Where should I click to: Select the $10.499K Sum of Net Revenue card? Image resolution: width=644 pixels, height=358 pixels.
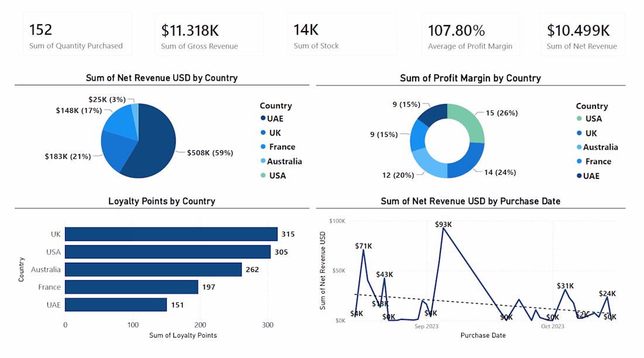pos(583,34)
